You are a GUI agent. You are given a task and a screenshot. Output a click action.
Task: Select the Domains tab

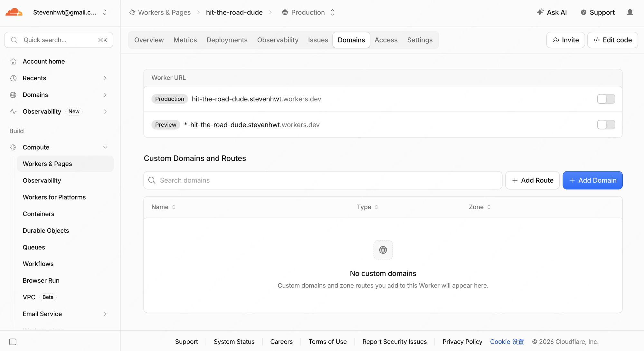(351, 40)
